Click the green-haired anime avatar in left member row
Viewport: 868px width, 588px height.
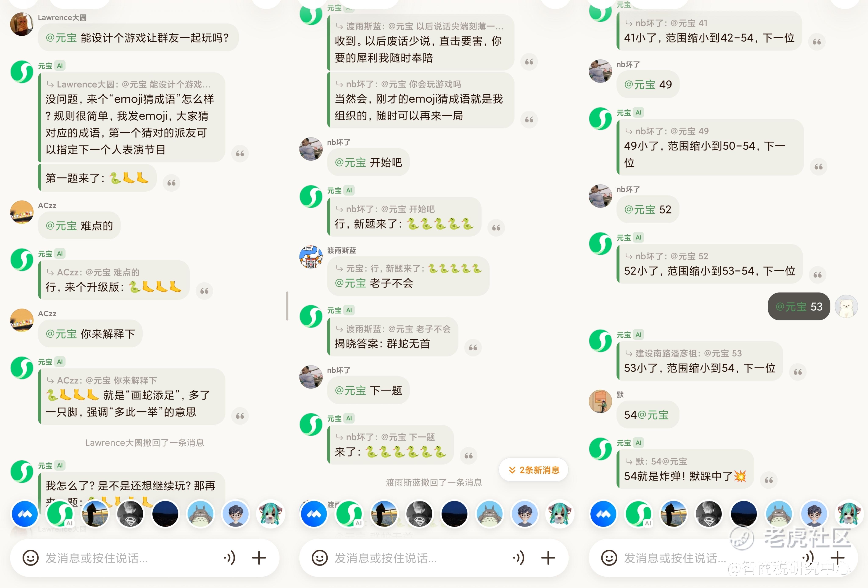271,514
